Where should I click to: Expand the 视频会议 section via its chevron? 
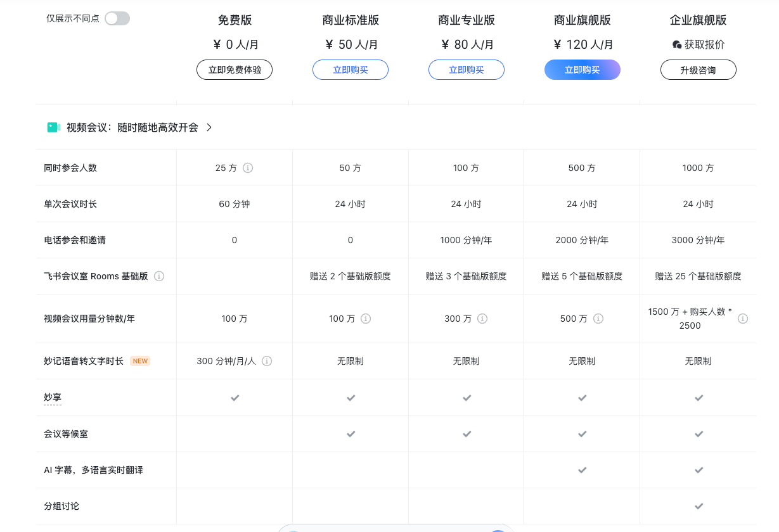[x=209, y=127]
